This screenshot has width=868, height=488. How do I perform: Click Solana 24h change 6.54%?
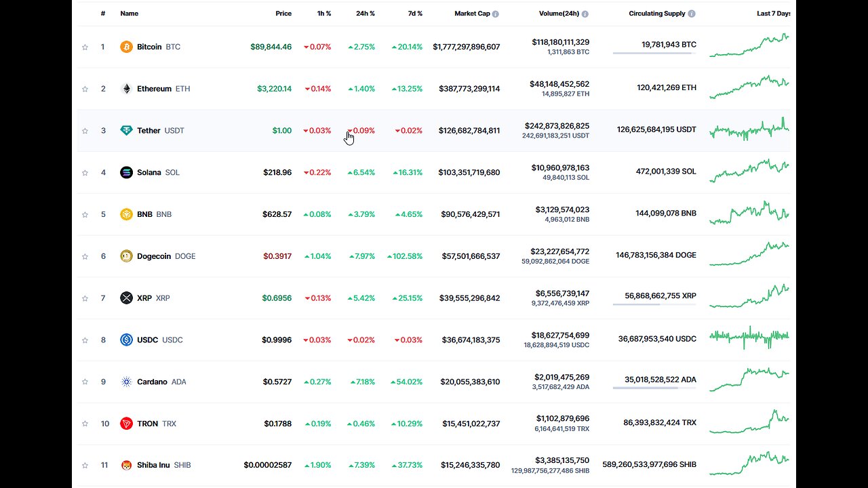click(361, 172)
